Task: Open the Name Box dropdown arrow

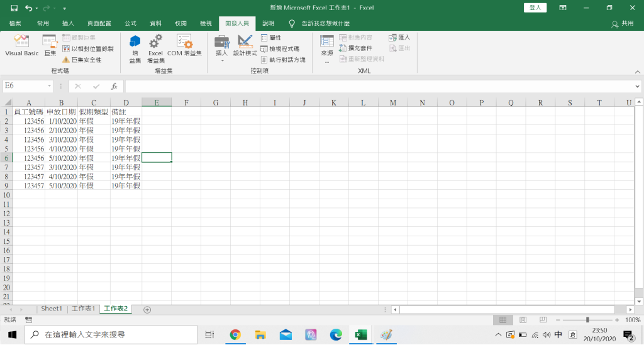Action: (49, 86)
